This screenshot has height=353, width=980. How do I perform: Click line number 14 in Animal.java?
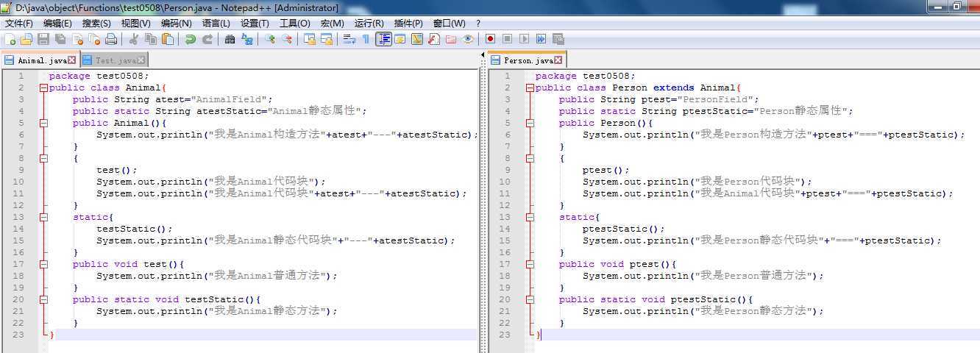(x=18, y=229)
